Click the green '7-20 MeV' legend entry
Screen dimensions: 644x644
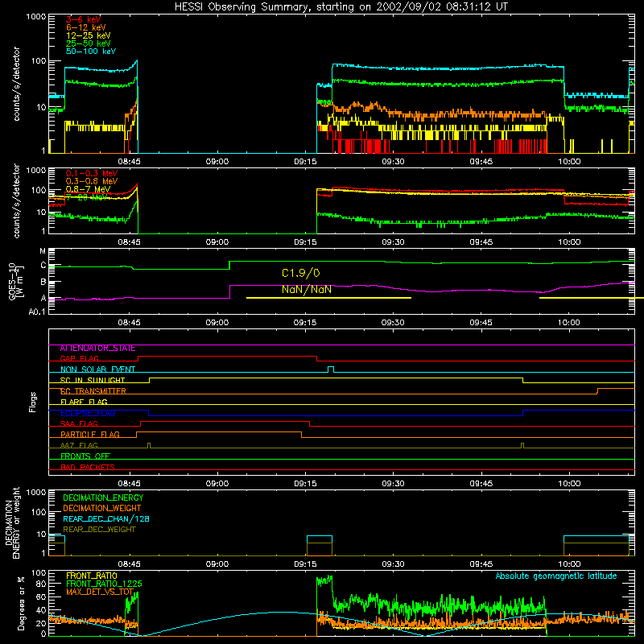click(x=87, y=197)
